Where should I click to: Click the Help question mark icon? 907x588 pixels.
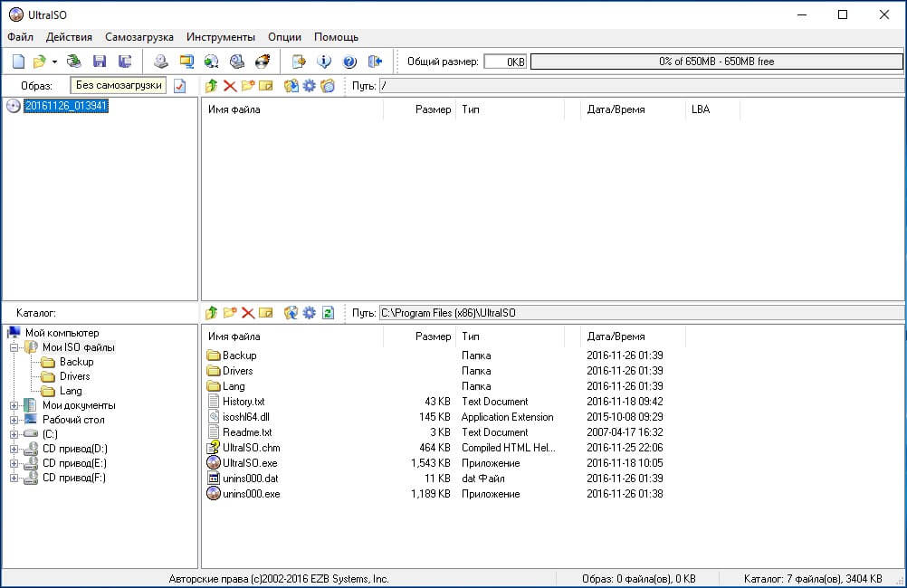[349, 62]
